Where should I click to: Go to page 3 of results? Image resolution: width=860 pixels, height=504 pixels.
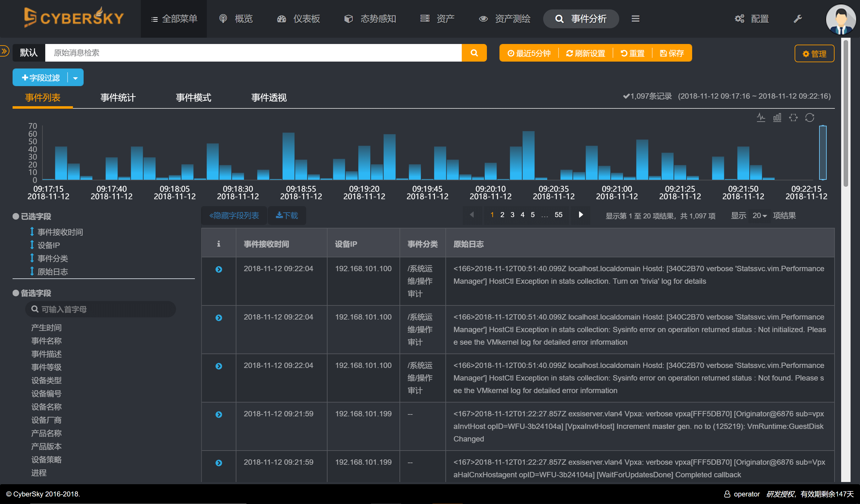pyautogui.click(x=512, y=215)
